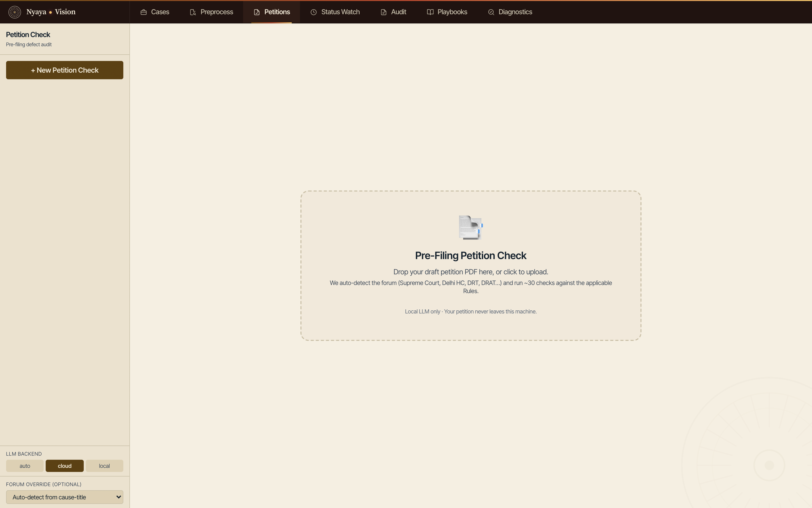Open the Forum Override dropdown
The height and width of the screenshot is (508, 812).
(65, 497)
